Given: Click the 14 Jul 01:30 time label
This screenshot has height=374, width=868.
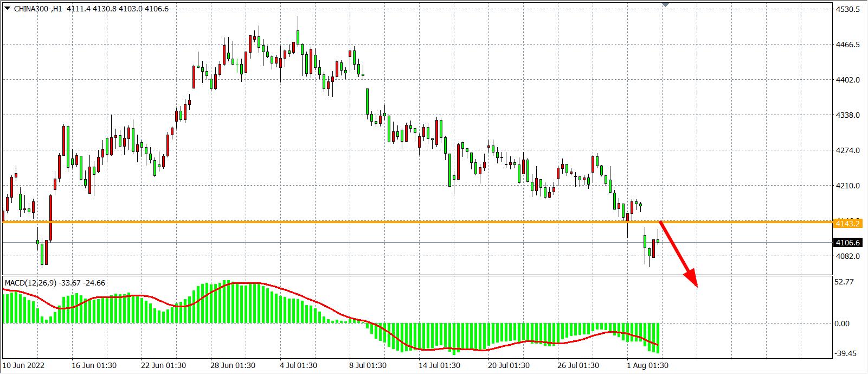Looking at the screenshot, I should click(440, 365).
